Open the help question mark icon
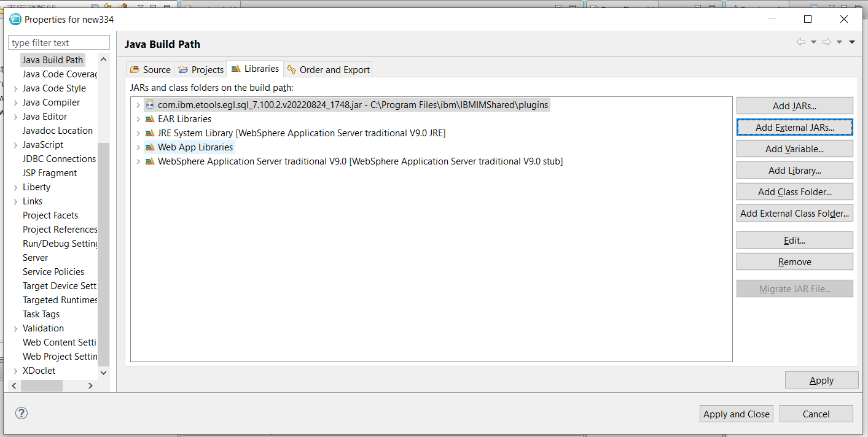 click(21, 413)
